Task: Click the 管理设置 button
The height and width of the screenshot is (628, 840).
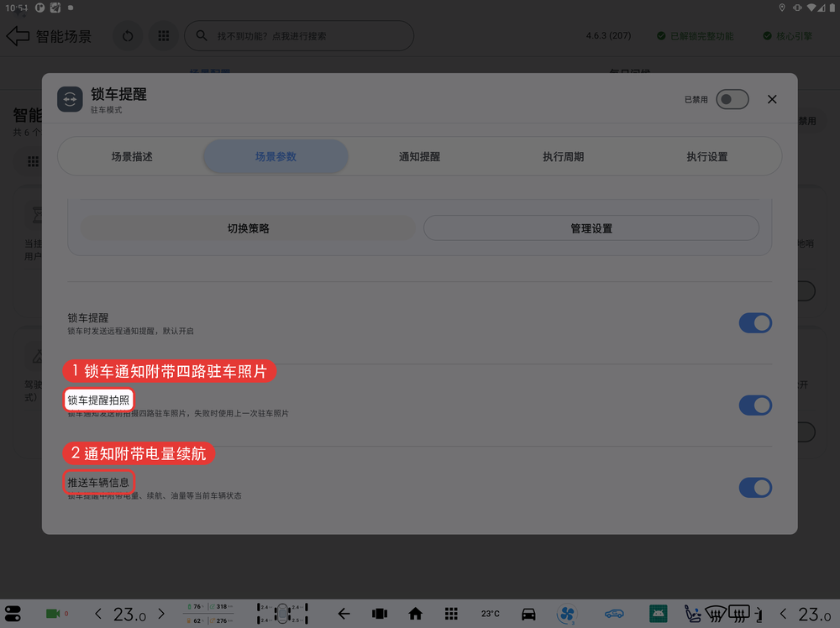Action: [x=591, y=228]
